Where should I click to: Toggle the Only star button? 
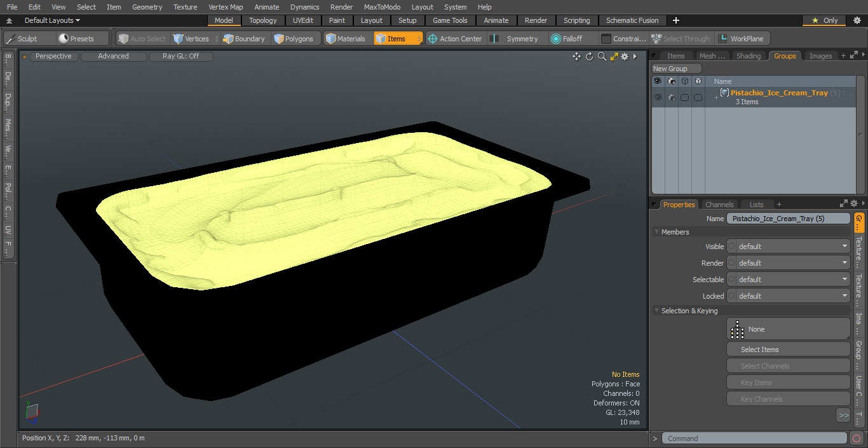click(x=824, y=20)
